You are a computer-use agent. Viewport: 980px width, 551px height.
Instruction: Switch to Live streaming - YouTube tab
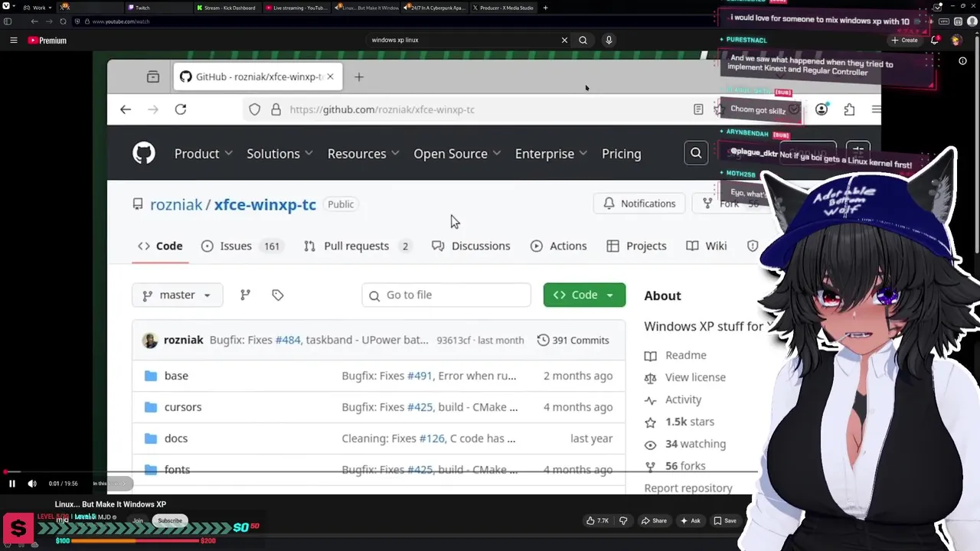(296, 8)
